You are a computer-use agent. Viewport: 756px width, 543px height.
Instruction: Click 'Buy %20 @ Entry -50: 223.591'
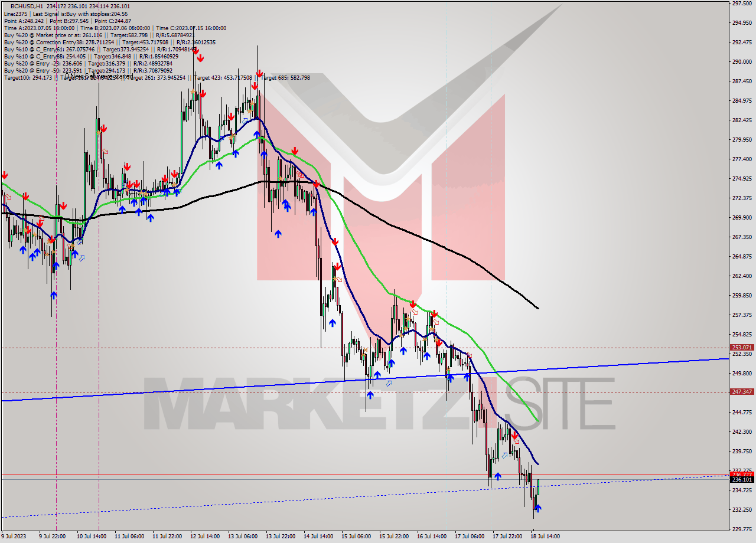pyautogui.click(x=43, y=70)
